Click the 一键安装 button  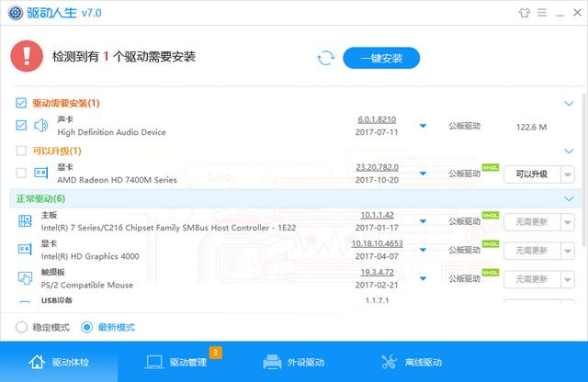381,58
